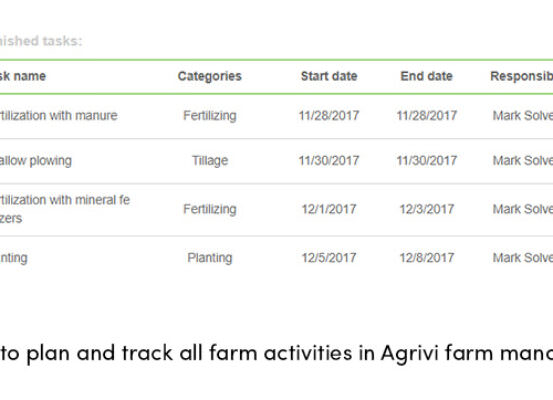Sort by the End date column header
Image resolution: width=553 pixels, height=400 pixels.
pos(426,76)
